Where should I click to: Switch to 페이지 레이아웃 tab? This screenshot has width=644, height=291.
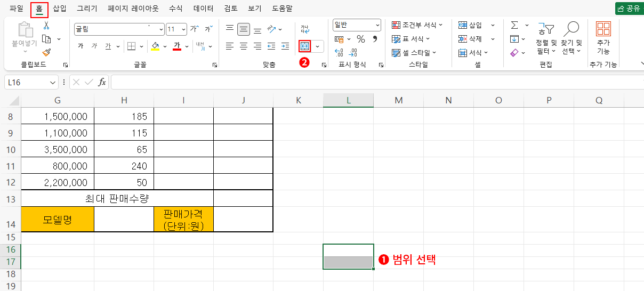133,9
